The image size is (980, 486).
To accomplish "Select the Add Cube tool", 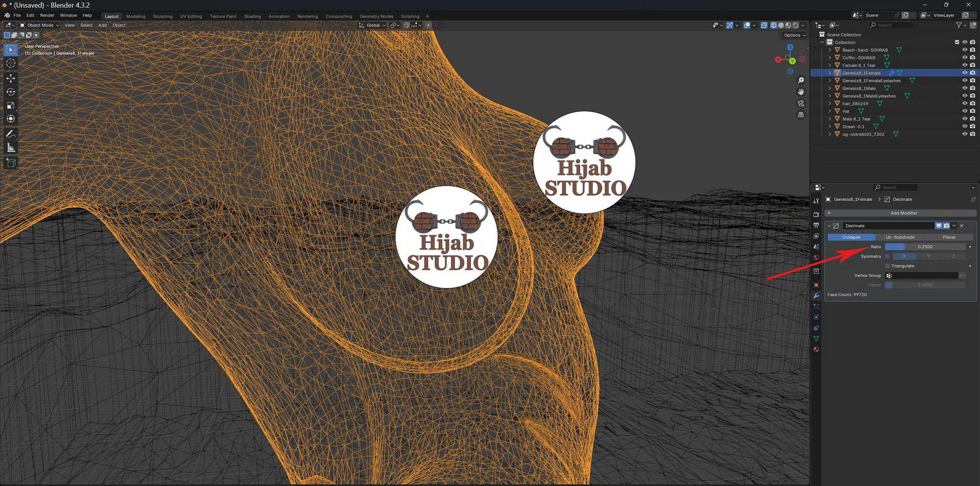I will 11,163.
